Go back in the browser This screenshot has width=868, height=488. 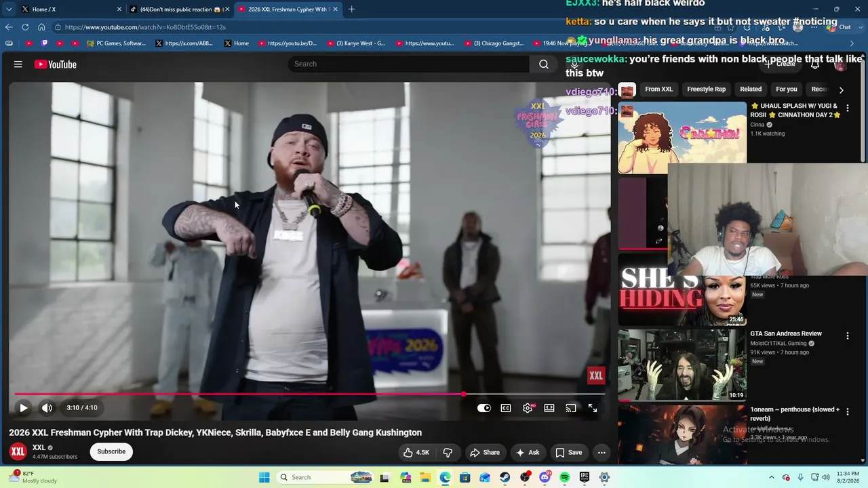coord(9,27)
